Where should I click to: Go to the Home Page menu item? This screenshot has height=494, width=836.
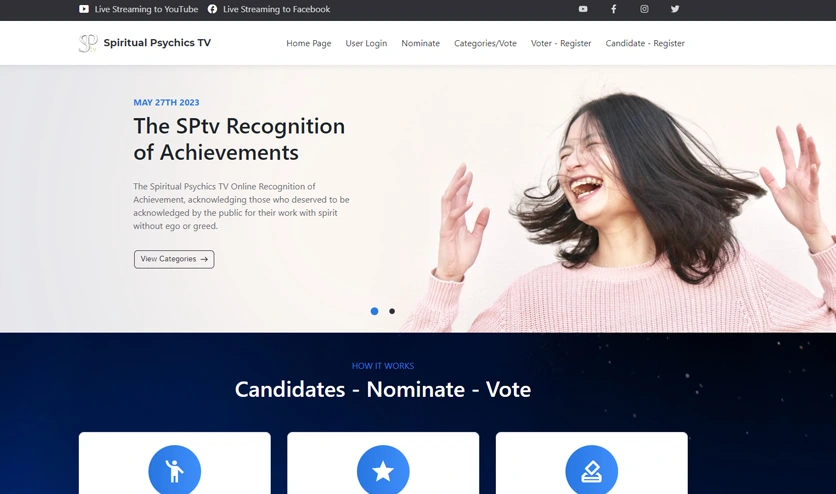point(309,43)
